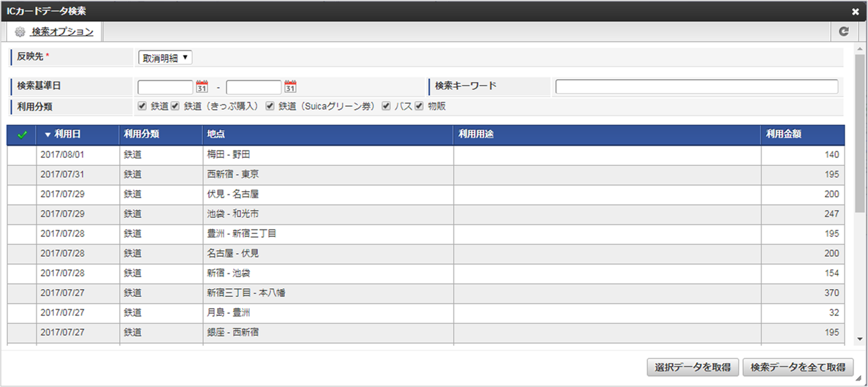The height and width of the screenshot is (387, 868).
Task: Select the row 新宿三丁目 - 本八幡
Action: tap(426, 293)
